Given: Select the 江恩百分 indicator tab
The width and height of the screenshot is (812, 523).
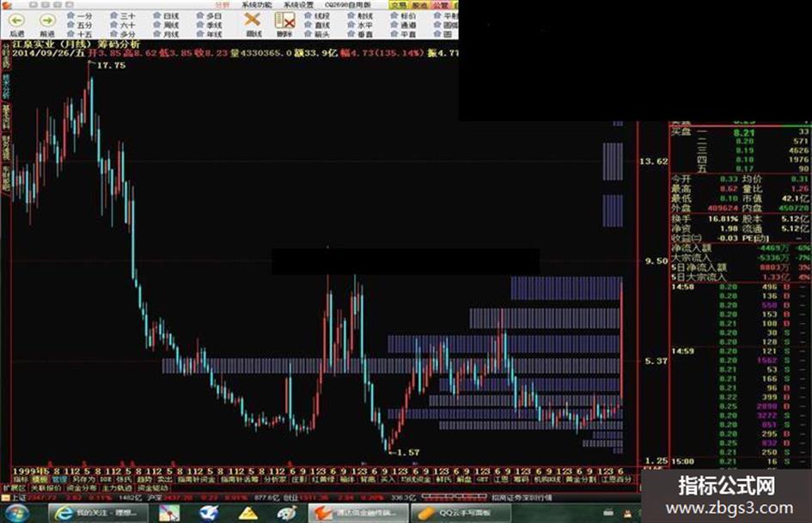Looking at the screenshot, I should 615,479.
